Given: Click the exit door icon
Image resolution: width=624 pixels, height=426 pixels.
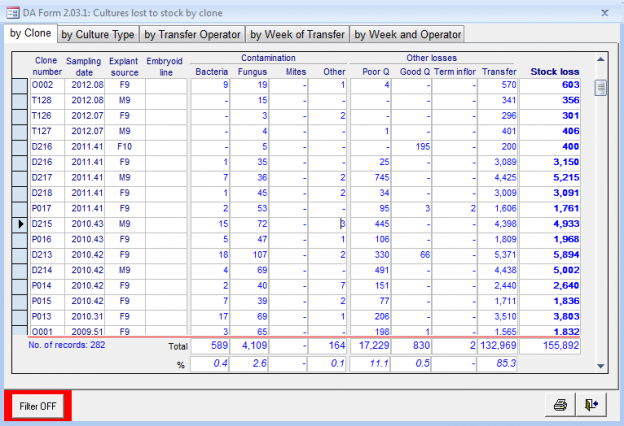Looking at the screenshot, I should (592, 404).
